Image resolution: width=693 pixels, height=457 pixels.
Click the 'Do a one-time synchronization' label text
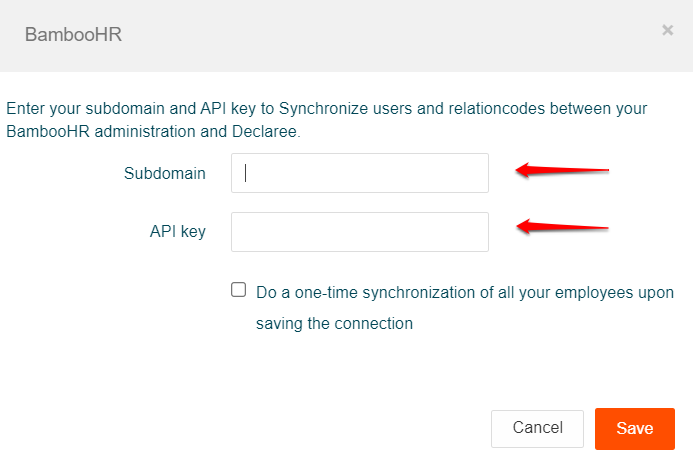pos(465,292)
